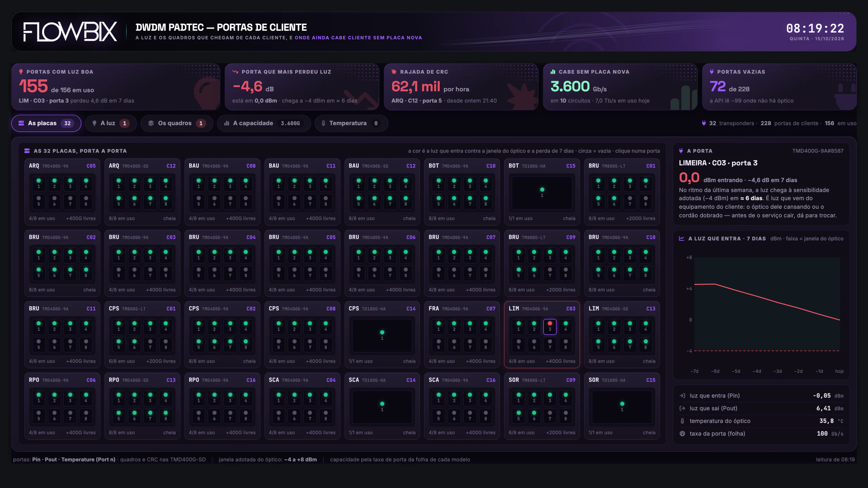Click the lightbulb icon in Portas com luz boa
The width and height of the screenshot is (868, 488).
coord(21,72)
